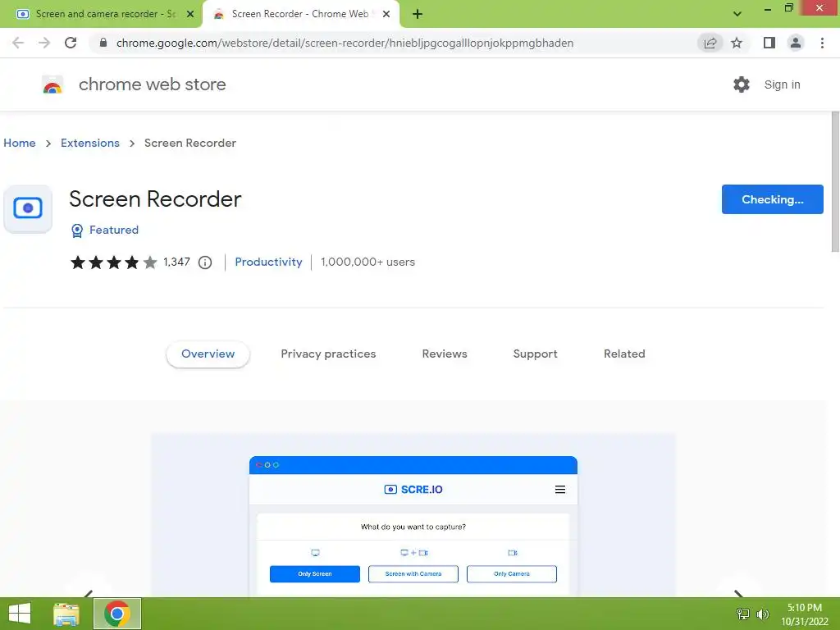
Task: Click the Chrome Web Store rainbow logo
Action: click(52, 84)
